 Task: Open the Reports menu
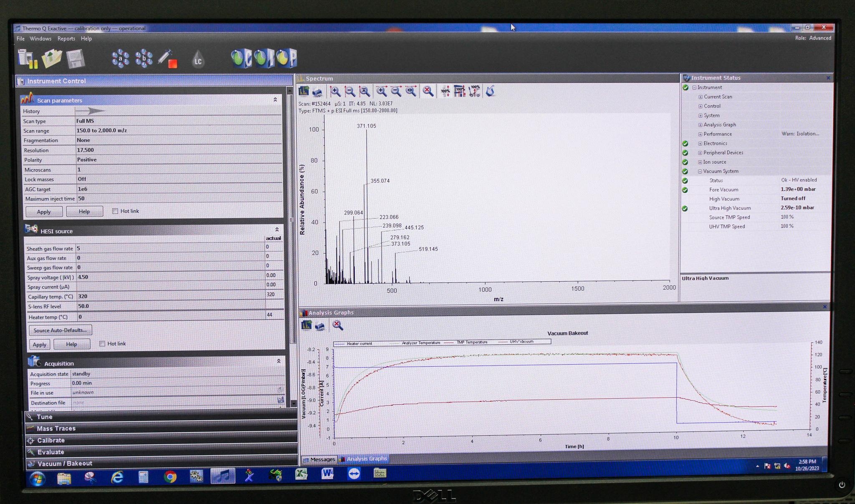point(66,38)
